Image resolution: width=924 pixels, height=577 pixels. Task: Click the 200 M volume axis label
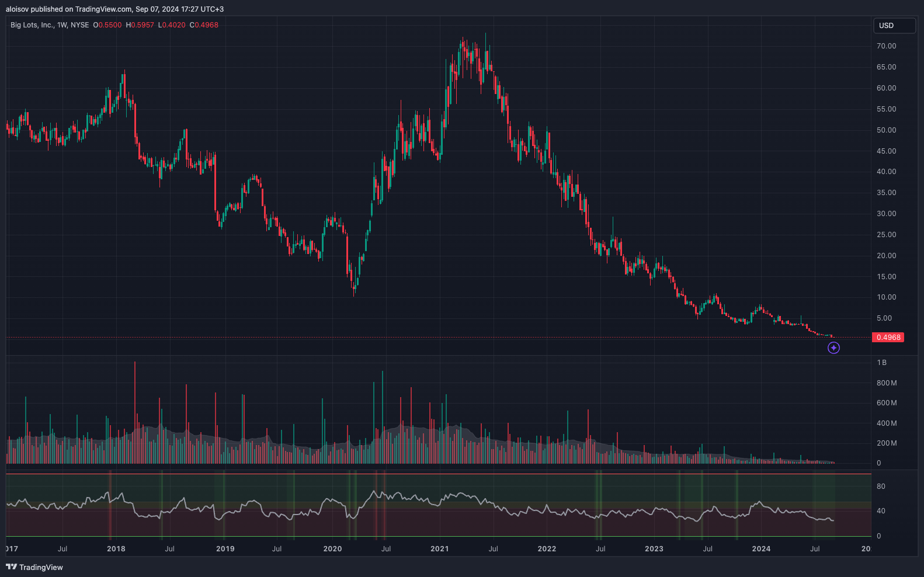click(887, 443)
